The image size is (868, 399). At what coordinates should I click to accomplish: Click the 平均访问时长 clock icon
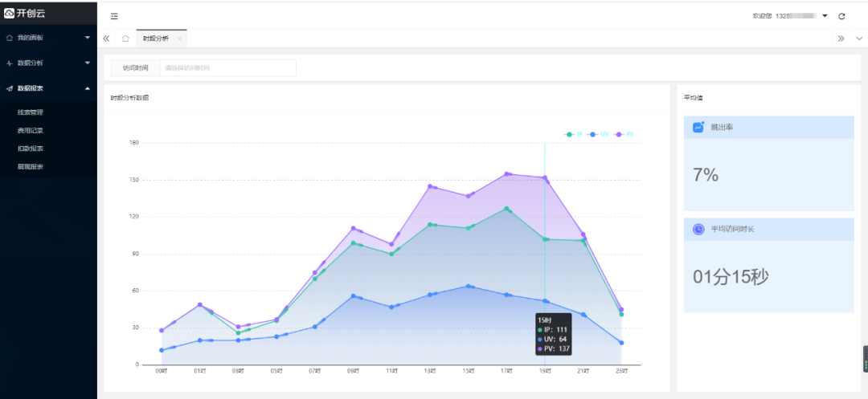698,229
